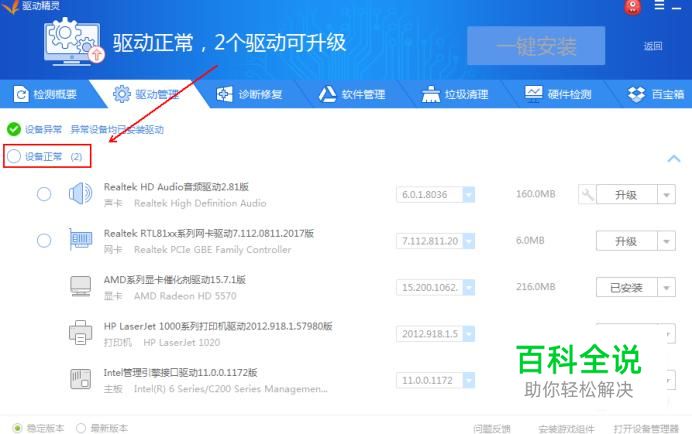Image resolution: width=692 pixels, height=434 pixels.
Task: Open the hamburger menu in title bar
Action: [659, 5]
